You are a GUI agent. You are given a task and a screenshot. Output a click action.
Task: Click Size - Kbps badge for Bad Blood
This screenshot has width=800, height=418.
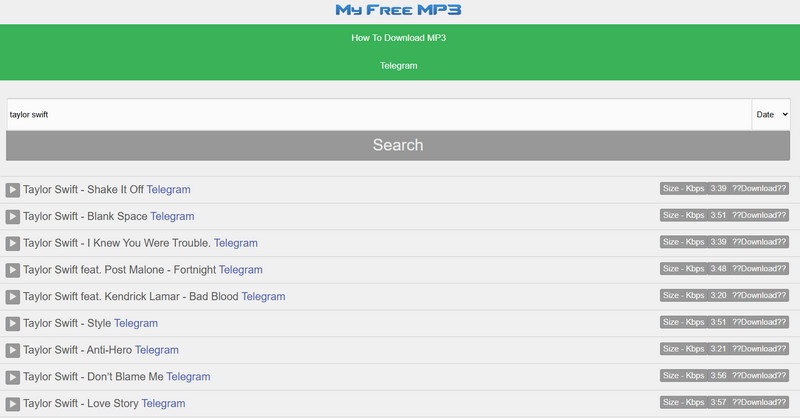(x=684, y=296)
